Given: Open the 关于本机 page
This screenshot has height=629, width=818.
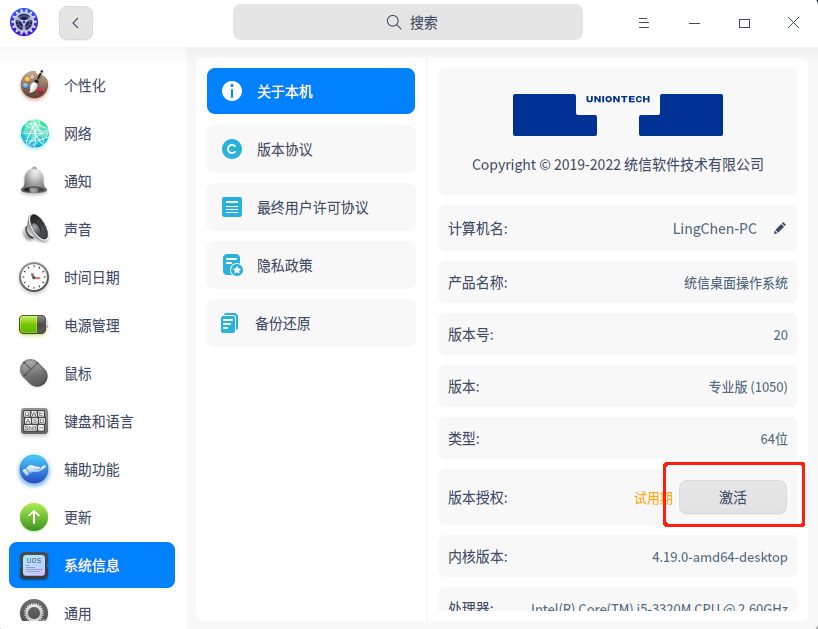Looking at the screenshot, I should point(311,91).
